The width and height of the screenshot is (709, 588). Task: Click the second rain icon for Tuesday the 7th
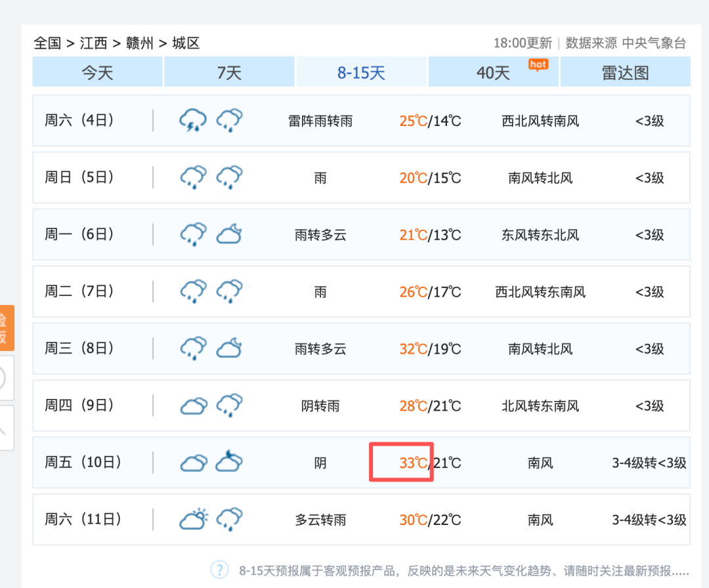click(x=229, y=291)
